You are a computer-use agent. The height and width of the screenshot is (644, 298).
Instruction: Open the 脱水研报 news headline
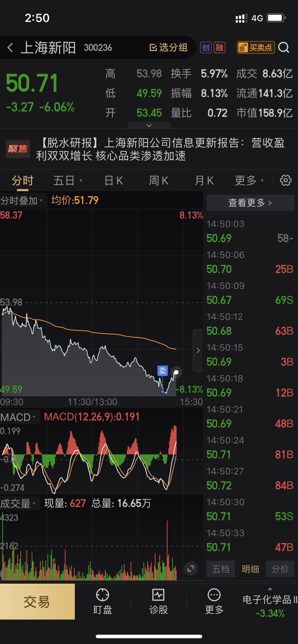tap(160, 149)
